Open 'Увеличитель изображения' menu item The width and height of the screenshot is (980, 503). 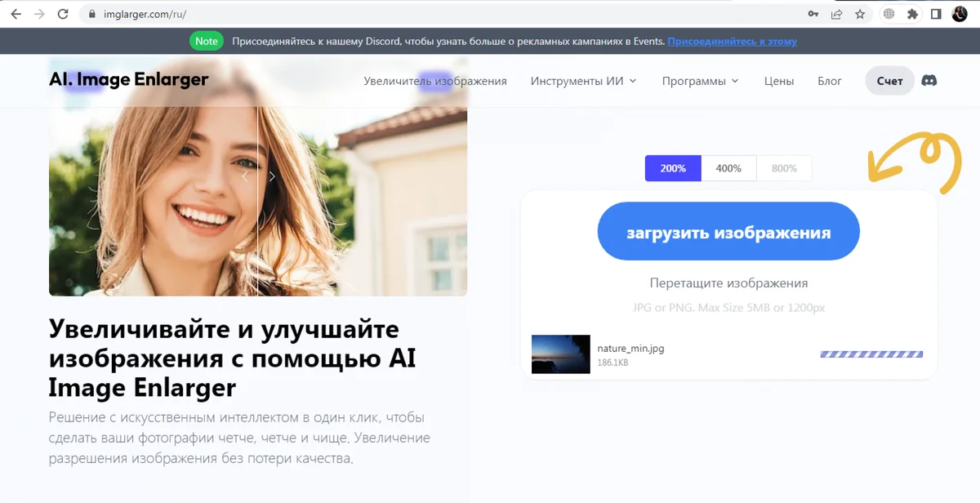[435, 81]
